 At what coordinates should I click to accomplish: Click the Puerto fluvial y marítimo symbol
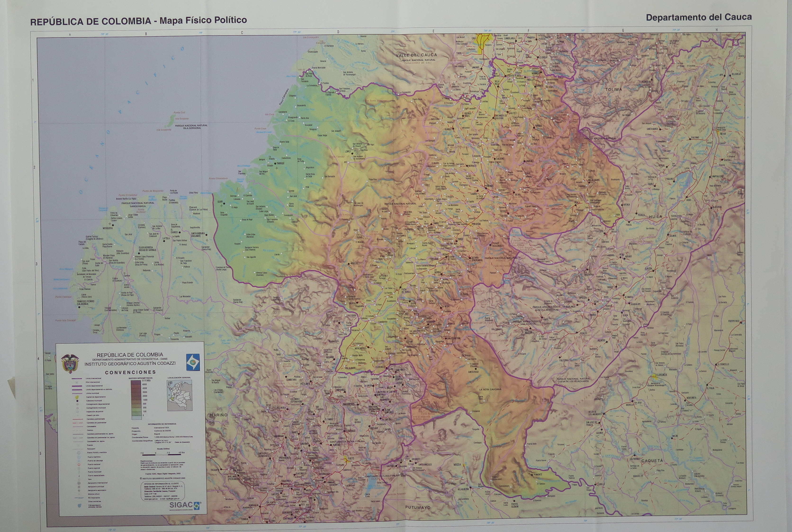click(x=79, y=453)
